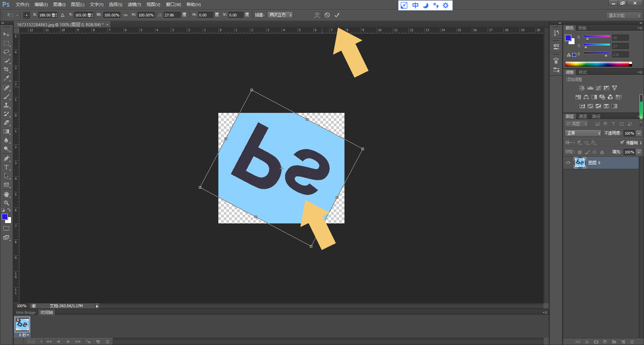Open the 插值 两次立方 dropdown
The width and height of the screenshot is (644, 345).
click(x=280, y=15)
